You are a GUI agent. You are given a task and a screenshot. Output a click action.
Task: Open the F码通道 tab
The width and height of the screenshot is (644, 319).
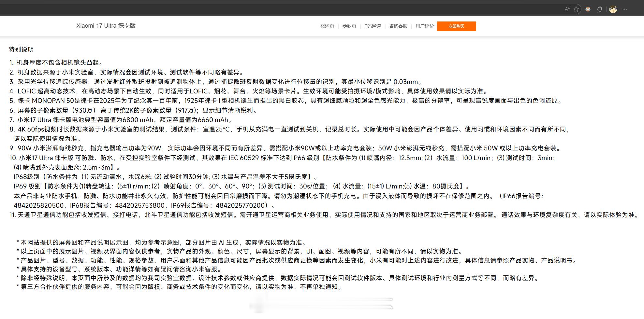pos(373,26)
